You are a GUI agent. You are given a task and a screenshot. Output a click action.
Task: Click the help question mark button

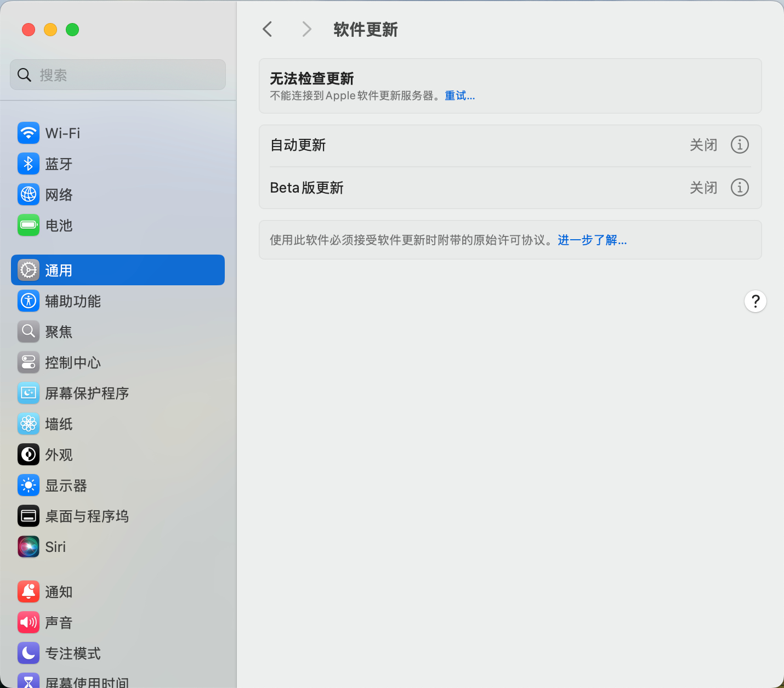pos(755,301)
